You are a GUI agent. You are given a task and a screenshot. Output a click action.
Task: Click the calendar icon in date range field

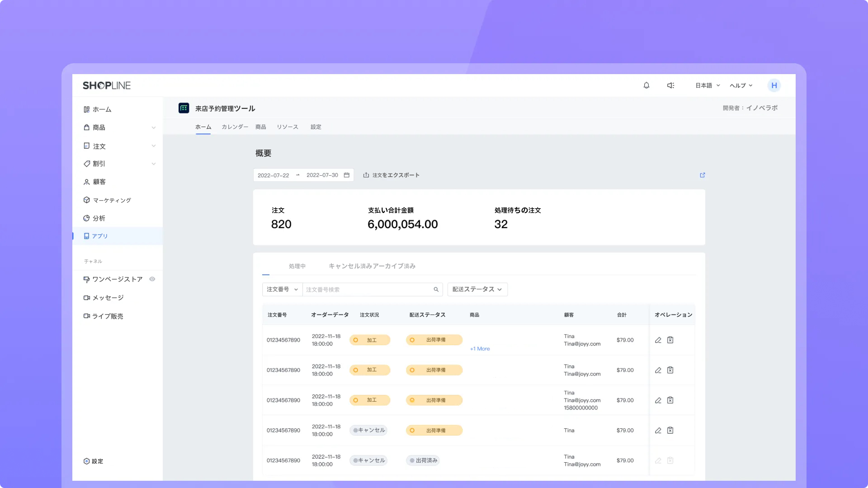pos(347,175)
